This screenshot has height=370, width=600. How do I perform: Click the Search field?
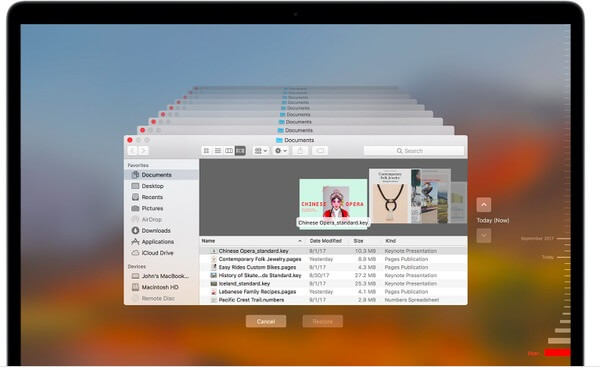click(414, 151)
